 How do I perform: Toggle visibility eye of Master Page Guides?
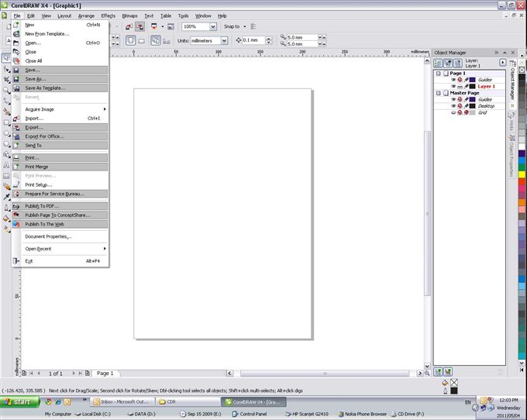click(453, 99)
